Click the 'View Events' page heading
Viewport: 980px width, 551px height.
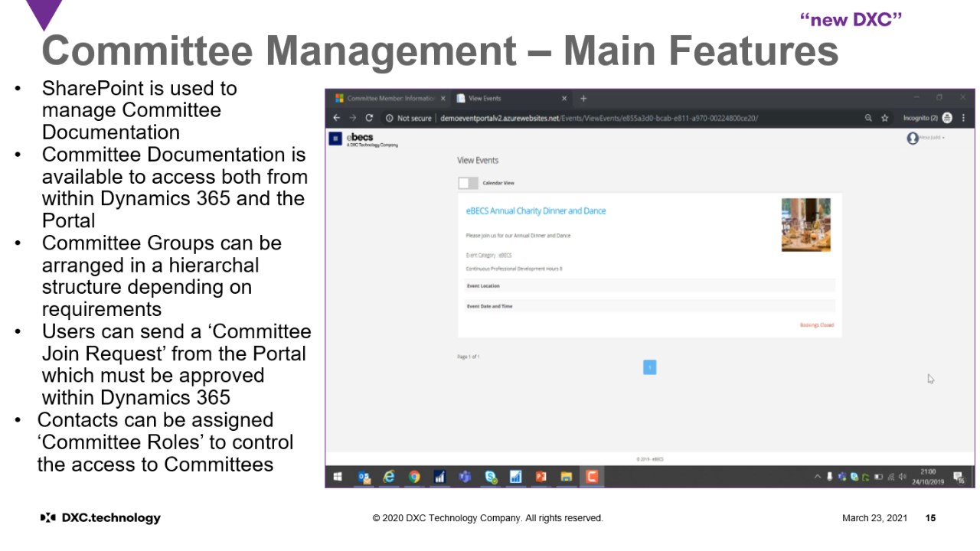[478, 160]
